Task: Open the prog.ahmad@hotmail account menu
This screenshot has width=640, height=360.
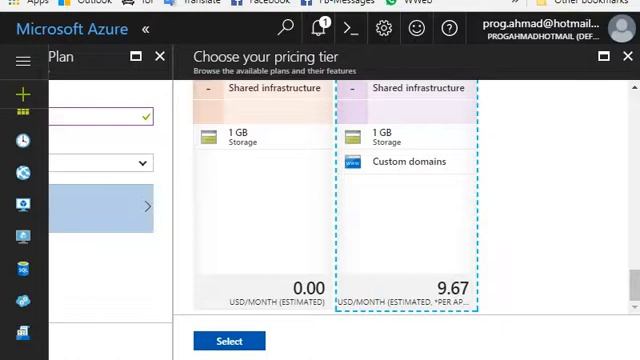Action: coord(541,29)
